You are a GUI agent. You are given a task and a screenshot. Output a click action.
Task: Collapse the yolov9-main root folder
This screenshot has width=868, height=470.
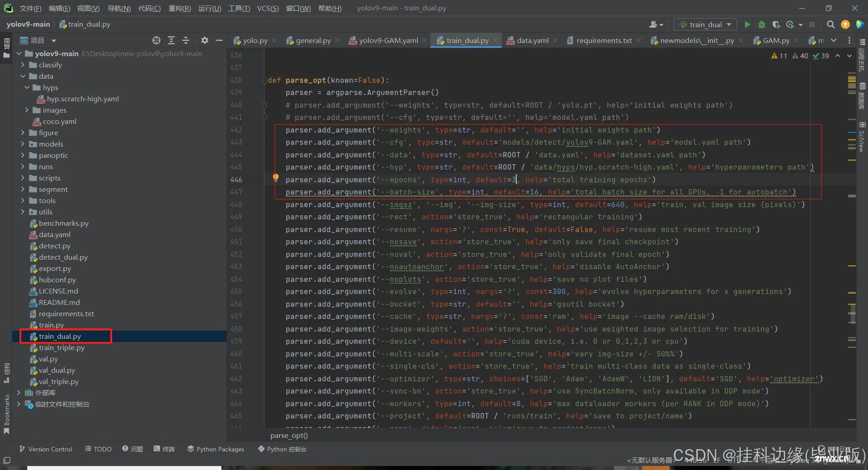click(19, 53)
